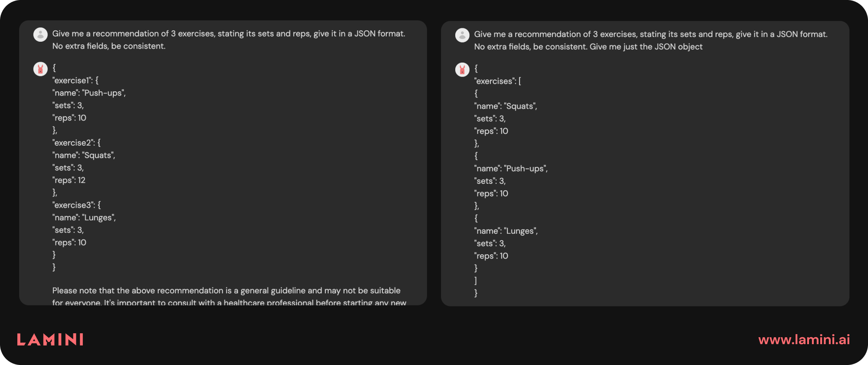This screenshot has width=868, height=365.
Task: Click the "exercises": [ line in right panel
Action: tap(498, 81)
